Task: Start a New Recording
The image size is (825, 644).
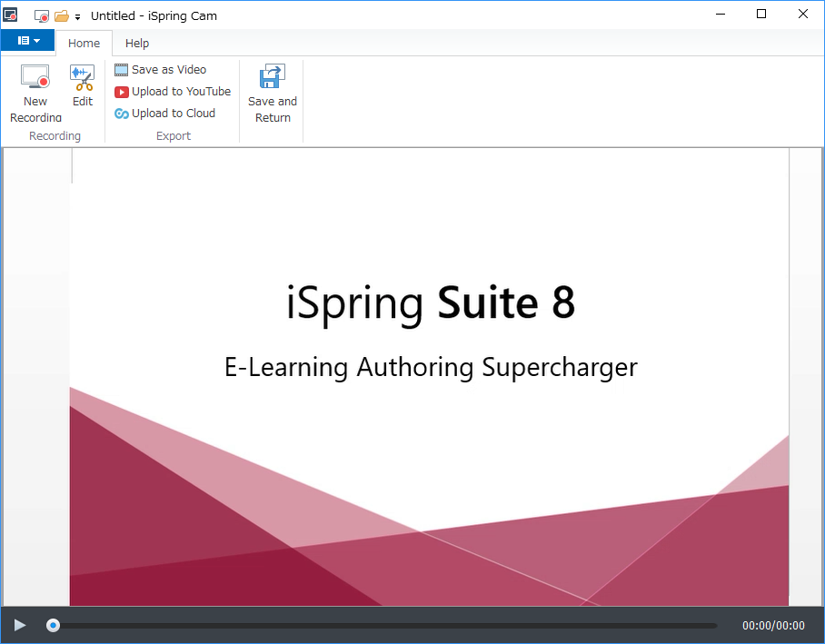Action: point(35,94)
